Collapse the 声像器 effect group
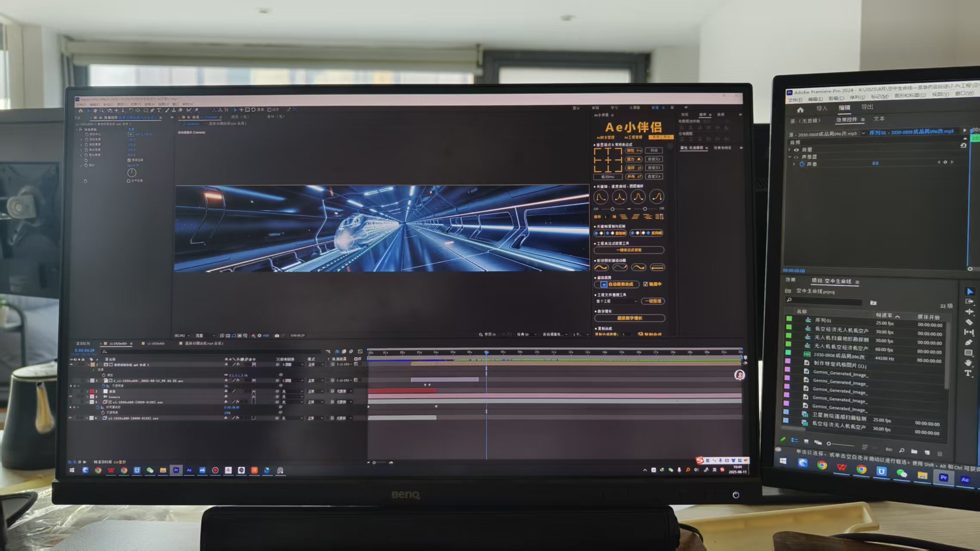Image resolution: width=980 pixels, height=551 pixels. (790, 157)
